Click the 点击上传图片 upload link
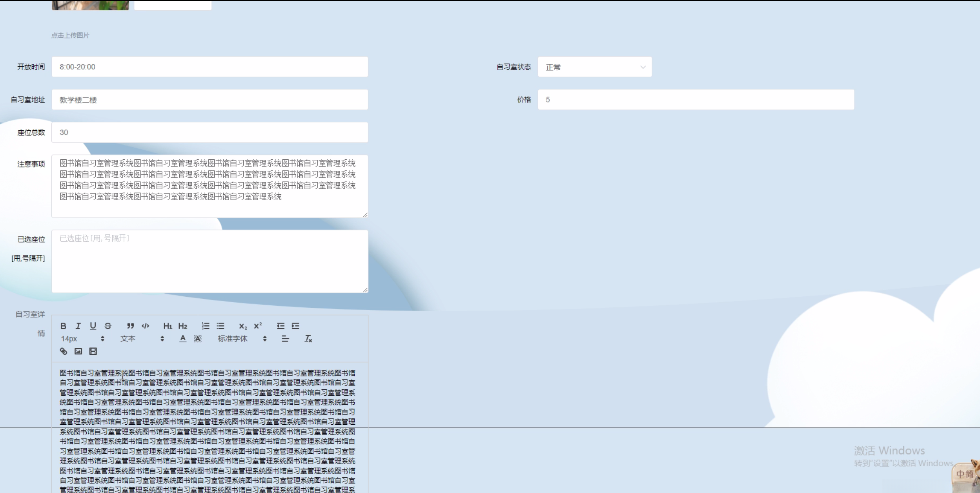The width and height of the screenshot is (980, 493). 70,35
